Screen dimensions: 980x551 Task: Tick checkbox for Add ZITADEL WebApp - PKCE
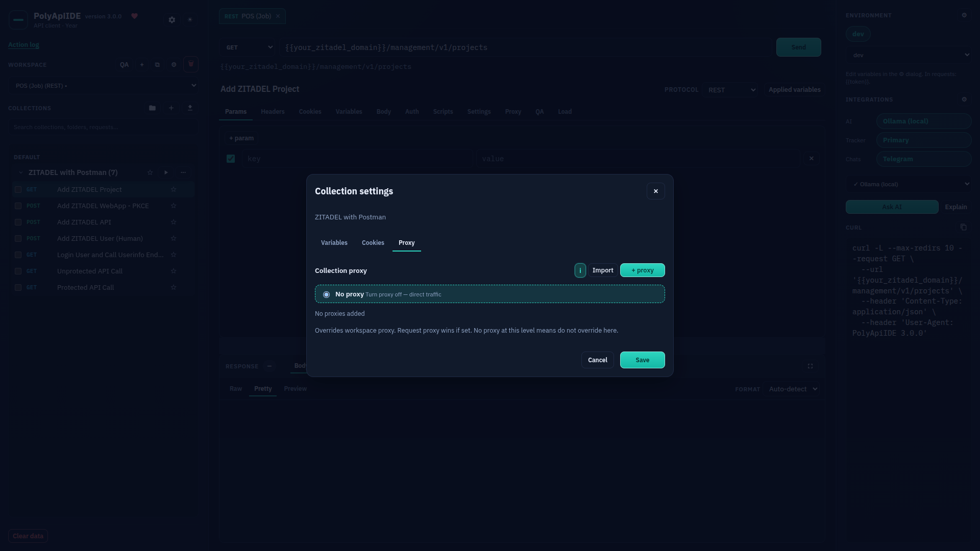click(x=18, y=206)
